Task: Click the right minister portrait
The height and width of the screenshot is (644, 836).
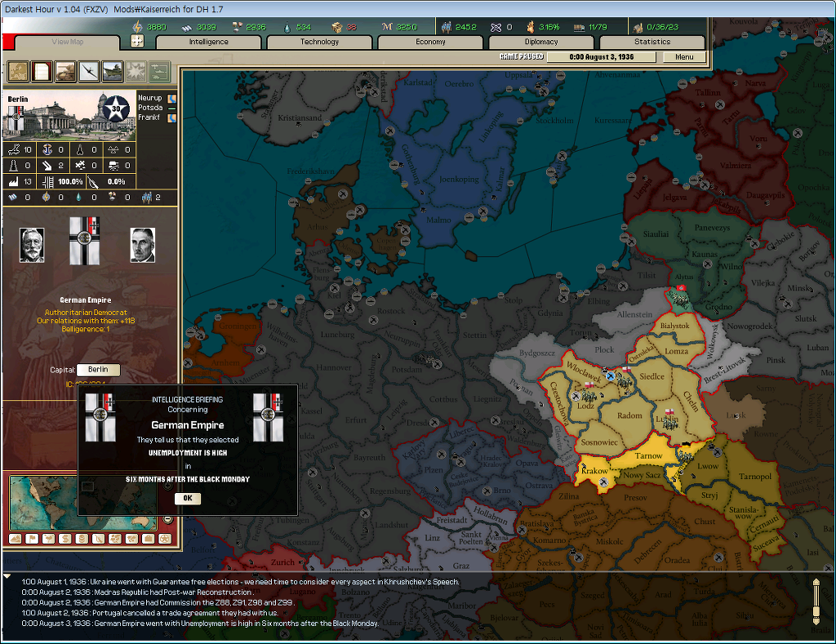Action: coord(143,245)
